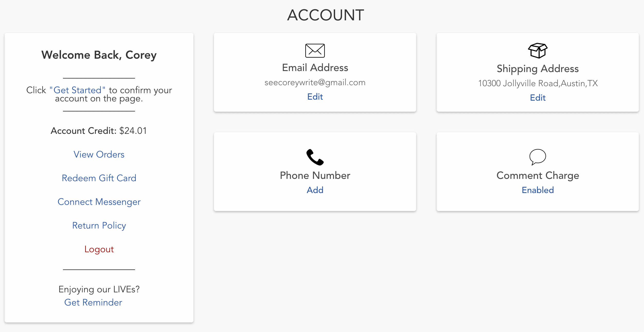Image resolution: width=644 pixels, height=332 pixels.
Task: Edit the shipping address
Action: click(538, 98)
